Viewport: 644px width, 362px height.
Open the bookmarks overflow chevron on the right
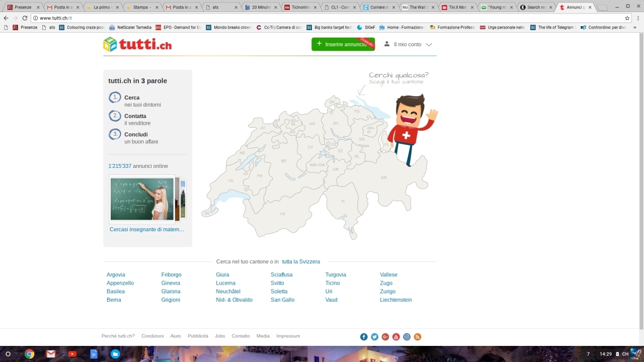635,27
